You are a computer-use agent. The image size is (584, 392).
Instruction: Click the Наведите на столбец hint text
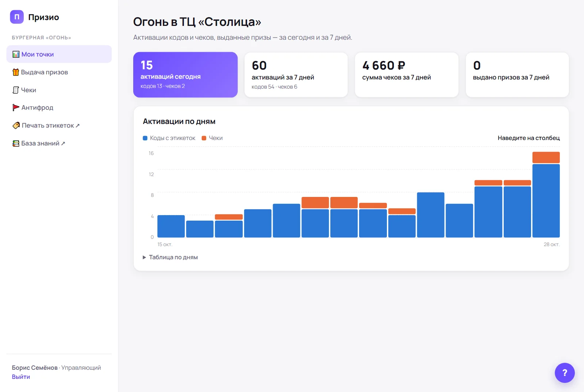click(x=529, y=138)
